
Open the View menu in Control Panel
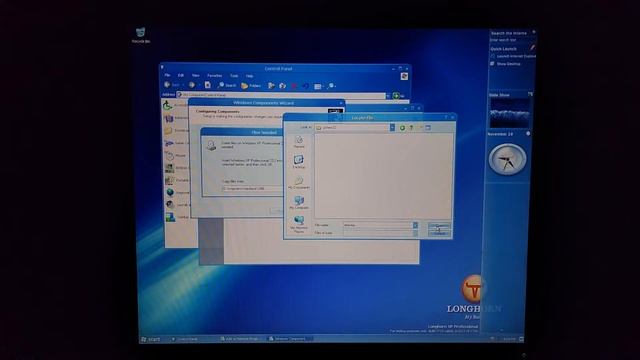pos(196,76)
